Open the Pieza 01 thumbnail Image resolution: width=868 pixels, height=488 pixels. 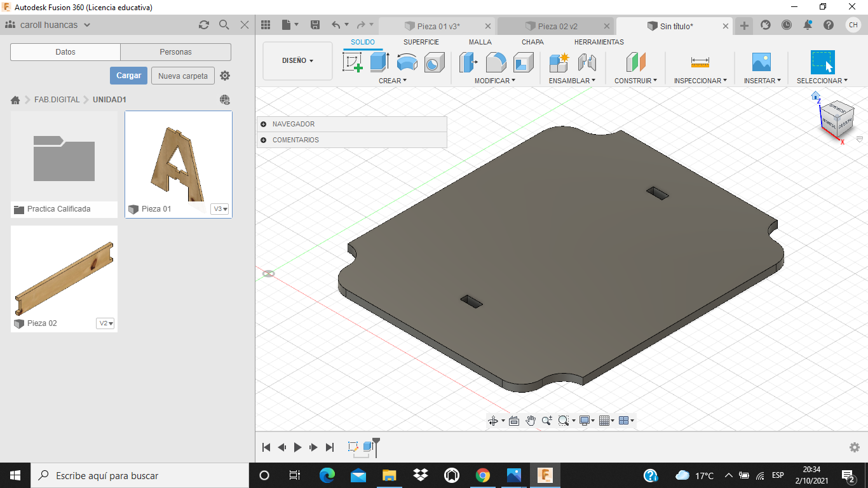coord(179,156)
